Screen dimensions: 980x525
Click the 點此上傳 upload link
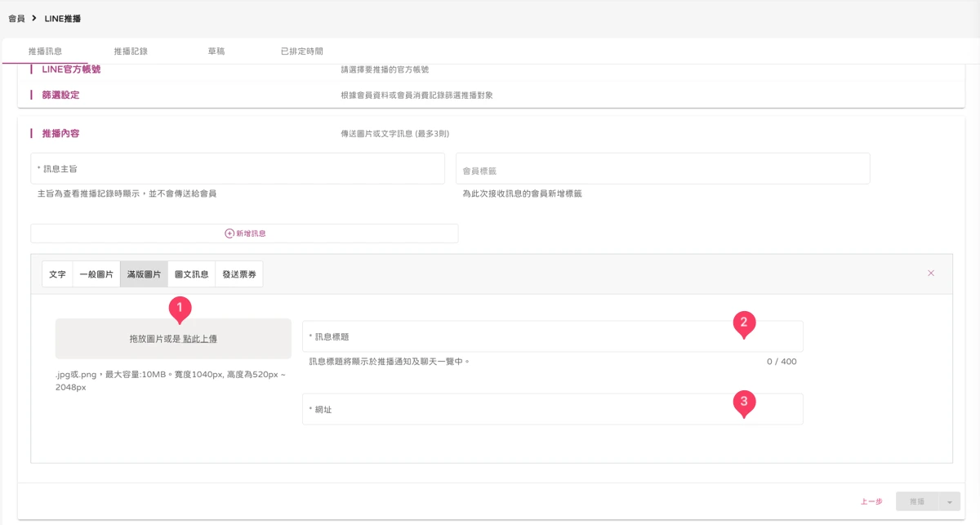click(x=200, y=339)
